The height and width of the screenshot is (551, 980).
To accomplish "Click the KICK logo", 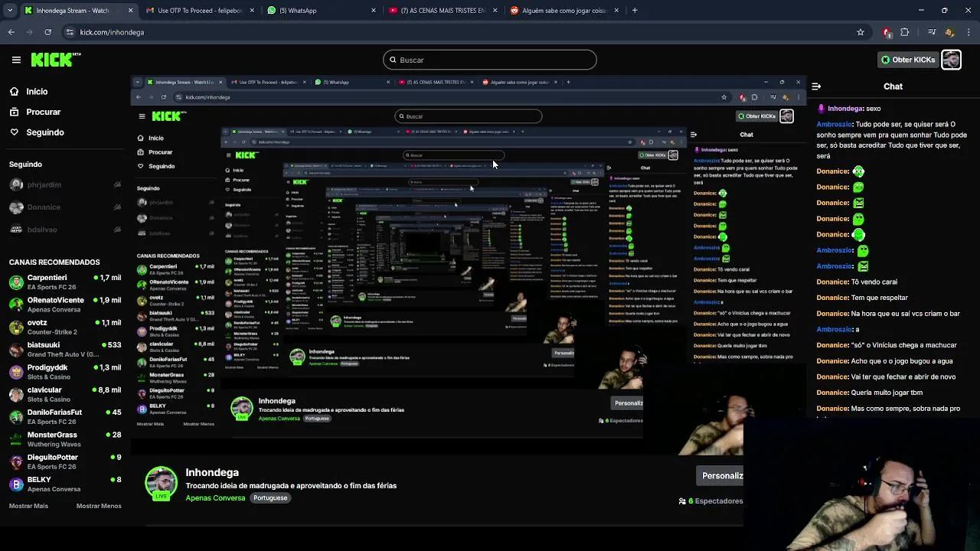I will (x=56, y=60).
